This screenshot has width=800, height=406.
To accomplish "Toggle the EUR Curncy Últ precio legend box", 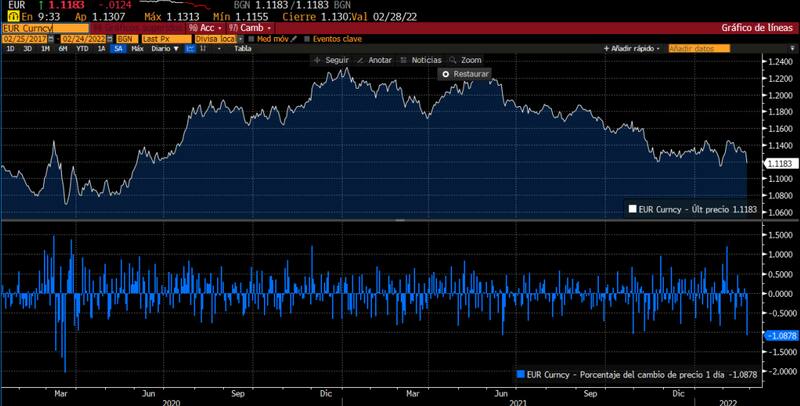I will click(632, 209).
